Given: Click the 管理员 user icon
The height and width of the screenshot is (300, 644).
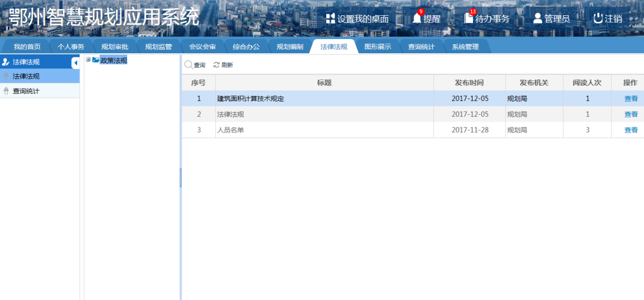Looking at the screenshot, I should click(x=537, y=19).
